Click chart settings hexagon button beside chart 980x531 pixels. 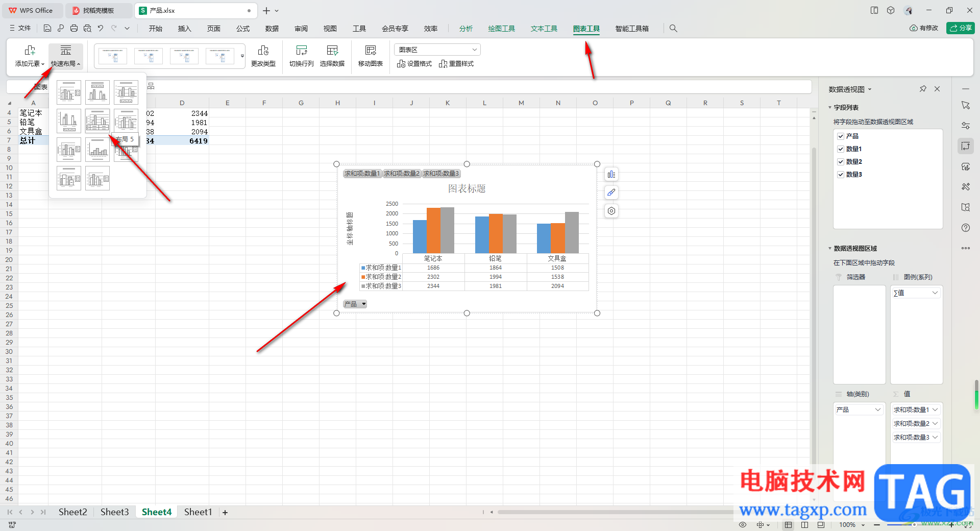coord(611,211)
